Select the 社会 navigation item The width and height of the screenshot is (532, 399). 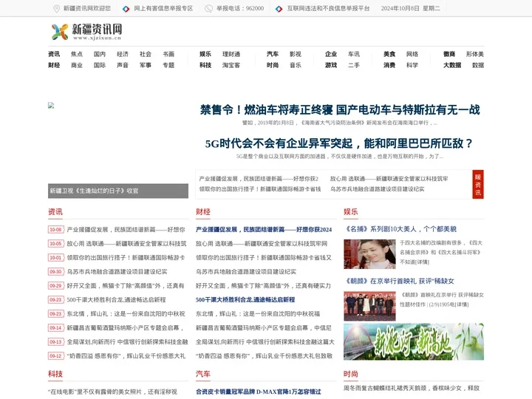(146, 54)
